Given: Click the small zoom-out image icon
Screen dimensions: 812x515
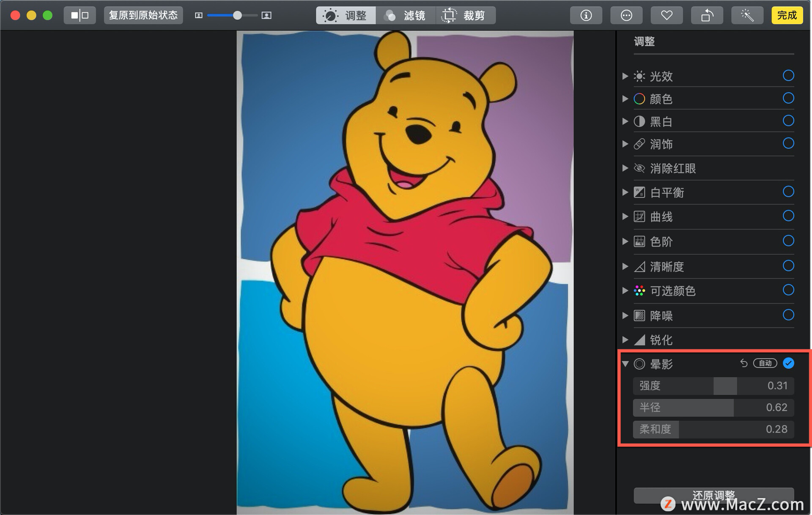Looking at the screenshot, I should point(199,16).
